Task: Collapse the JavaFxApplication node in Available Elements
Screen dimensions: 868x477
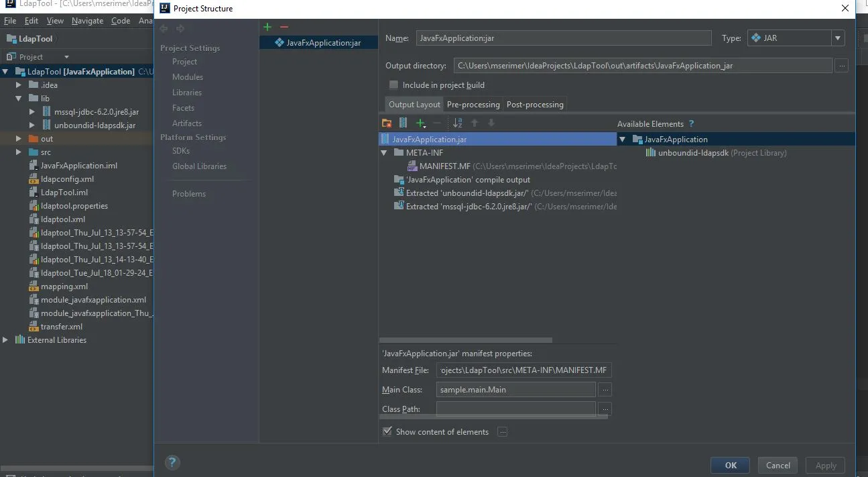Action: tap(623, 140)
